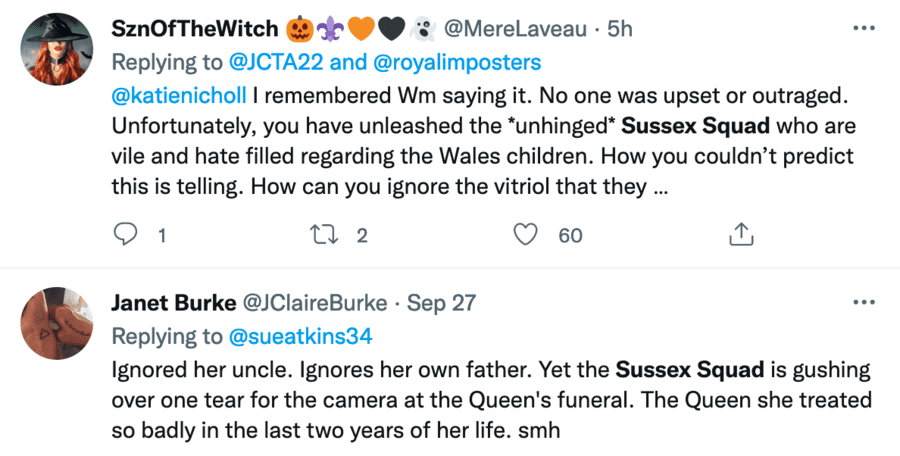Open more options on SznOfTheWitch's tweet

862,29
